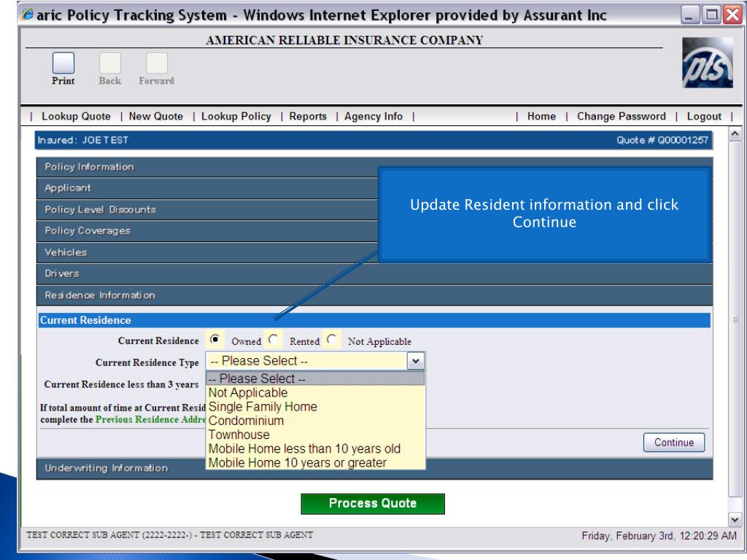Expand the Underwriting Information section
This screenshot has width=747, height=560.
click(374, 469)
